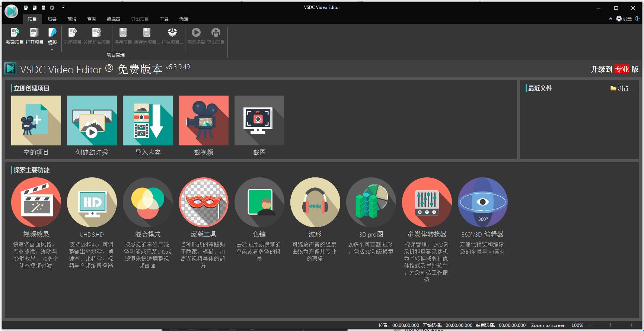Open the 工具 tools tab
Image resolution: width=644 pixels, height=331 pixels.
164,19
